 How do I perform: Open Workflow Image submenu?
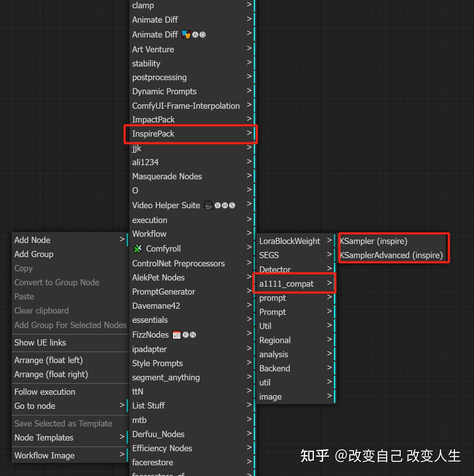(70, 455)
